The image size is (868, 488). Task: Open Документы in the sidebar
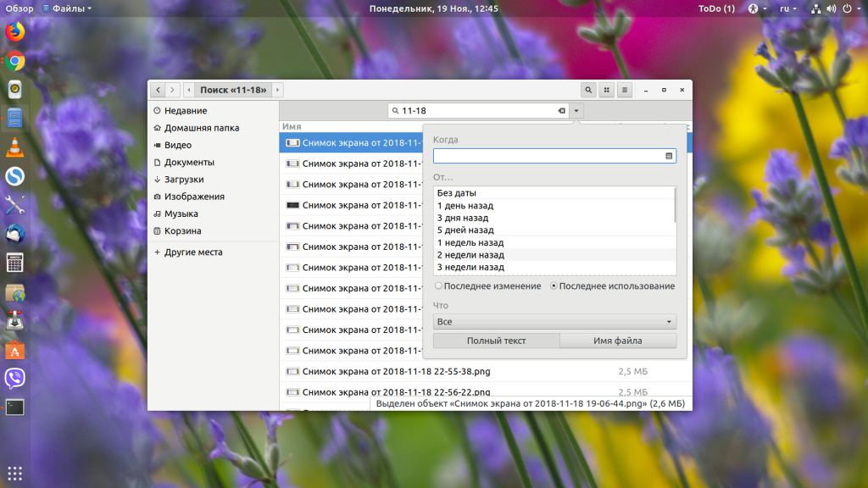click(213, 162)
